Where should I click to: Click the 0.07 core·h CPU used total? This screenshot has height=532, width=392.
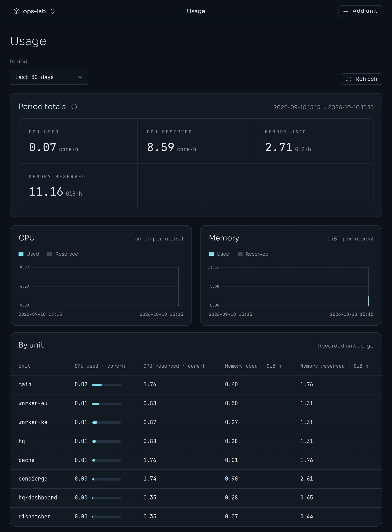click(x=54, y=147)
